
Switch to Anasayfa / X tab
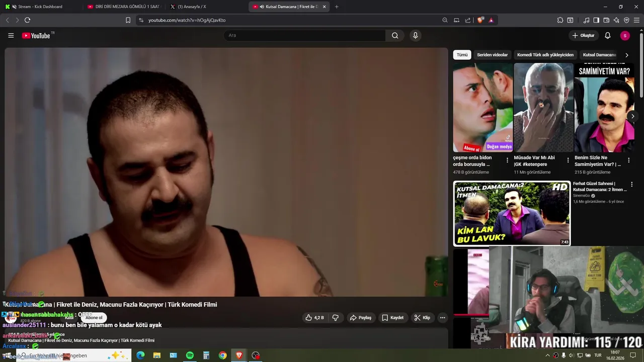click(x=205, y=7)
